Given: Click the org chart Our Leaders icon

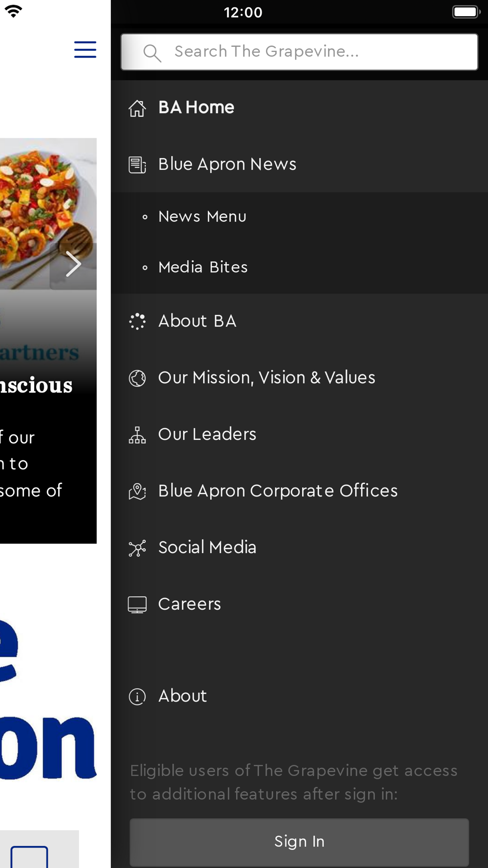Looking at the screenshot, I should tap(137, 434).
